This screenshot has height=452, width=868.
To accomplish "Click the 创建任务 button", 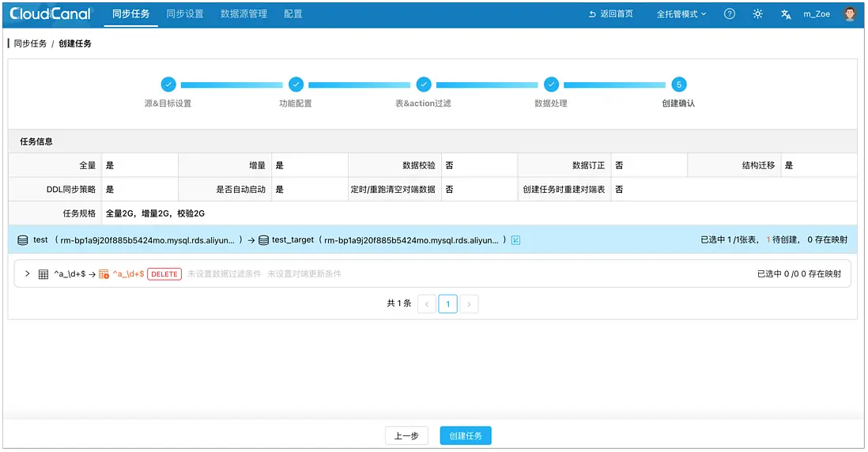I will (466, 436).
